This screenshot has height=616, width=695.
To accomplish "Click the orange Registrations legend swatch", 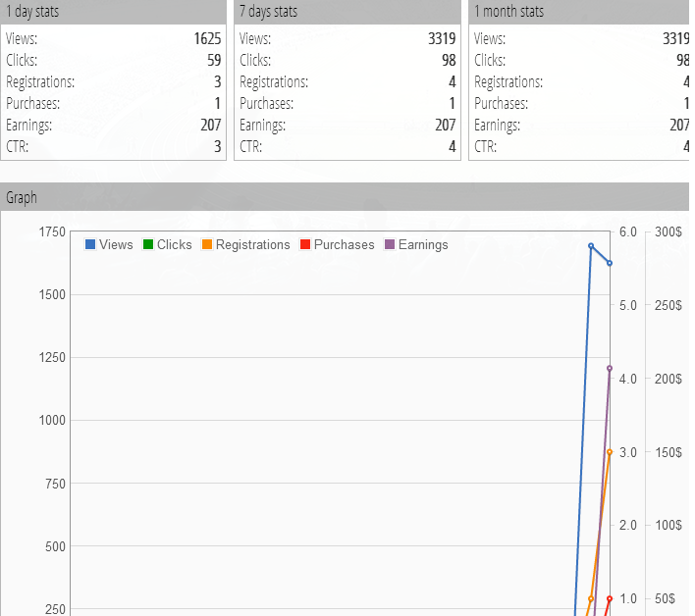I will coord(207,244).
